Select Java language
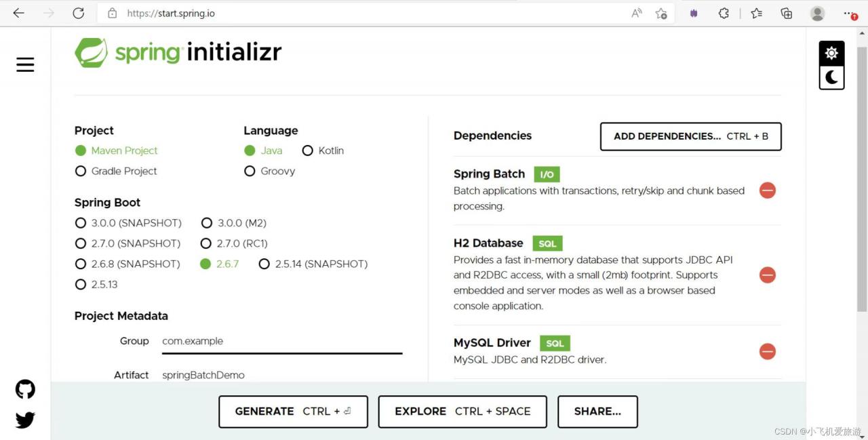This screenshot has height=440, width=868. pos(263,151)
